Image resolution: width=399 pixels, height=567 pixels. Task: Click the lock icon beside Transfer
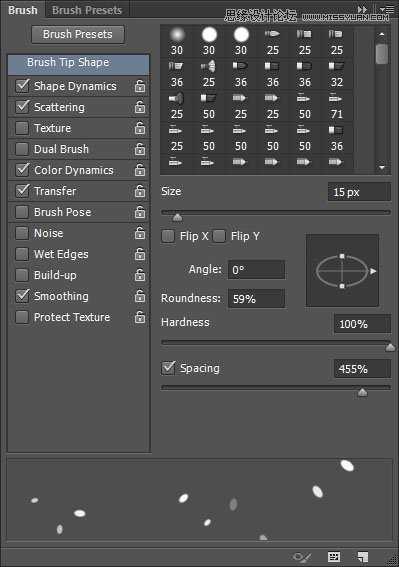click(x=140, y=191)
